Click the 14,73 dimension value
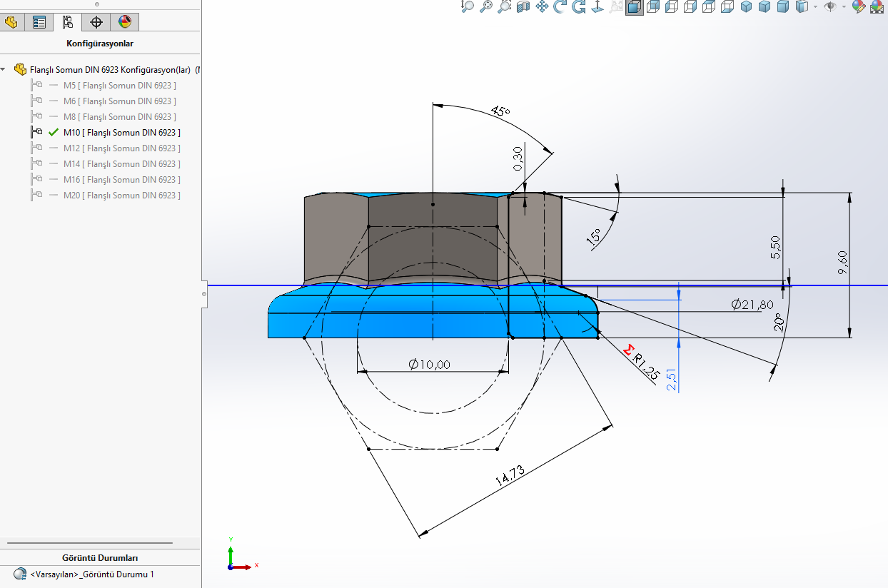 tap(510, 475)
